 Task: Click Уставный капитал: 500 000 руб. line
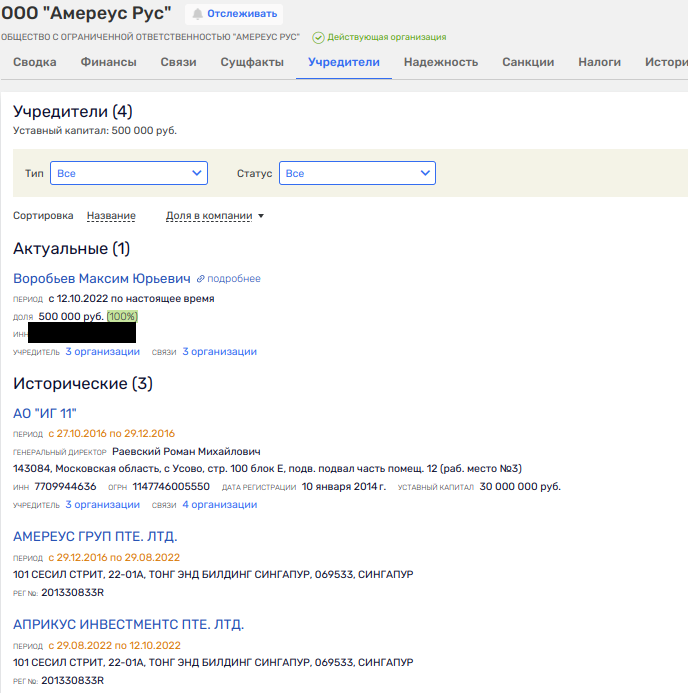tap(95, 130)
